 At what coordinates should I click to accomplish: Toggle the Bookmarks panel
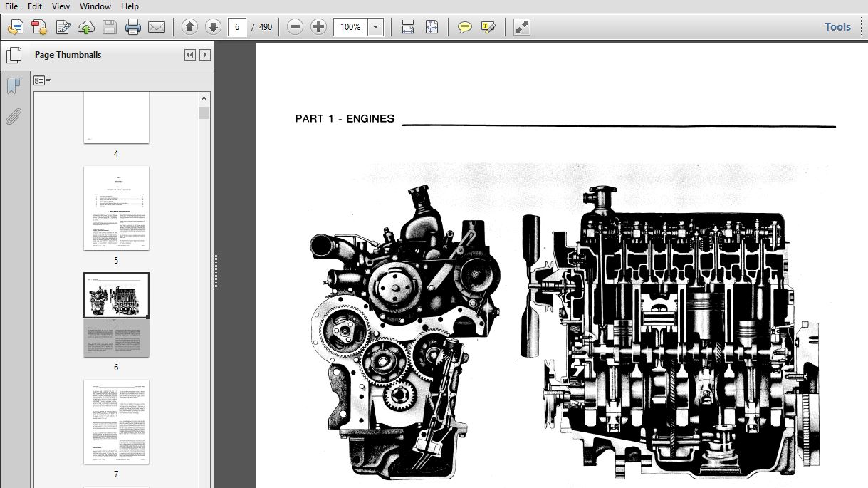(x=13, y=86)
